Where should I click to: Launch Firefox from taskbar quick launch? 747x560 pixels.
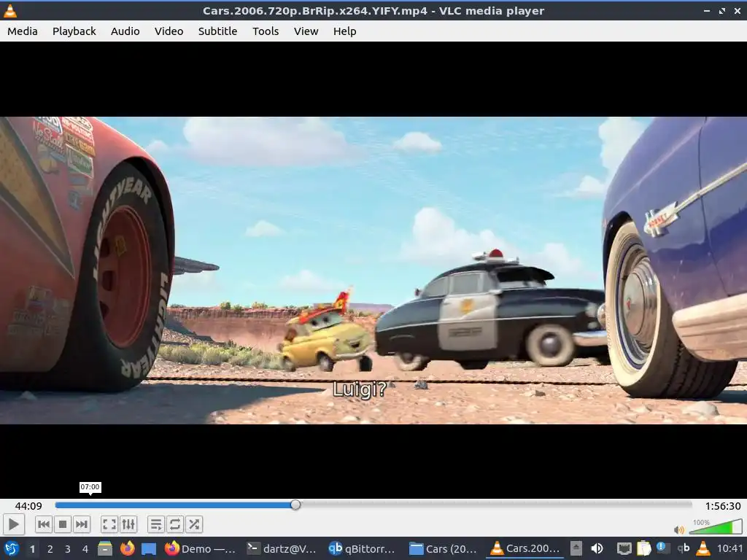[127, 548]
